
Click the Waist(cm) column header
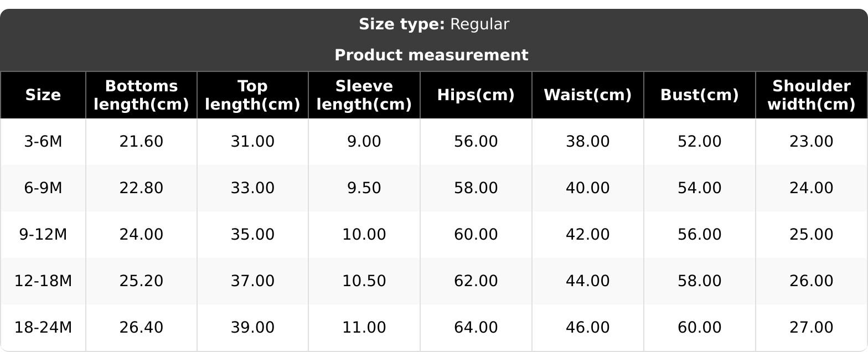pyautogui.click(x=587, y=95)
